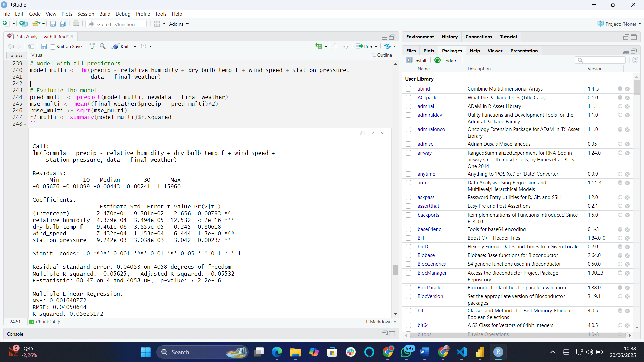Click the green Update packages icon
The width and height of the screenshot is (644, 362).
point(437,60)
